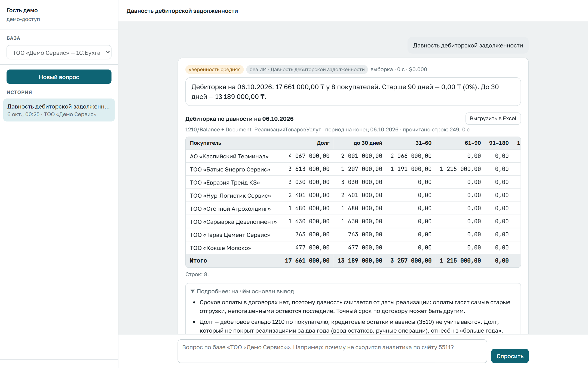Click the Строк: 8. footer text
Viewport: 588px width, 368px height.
(197, 274)
